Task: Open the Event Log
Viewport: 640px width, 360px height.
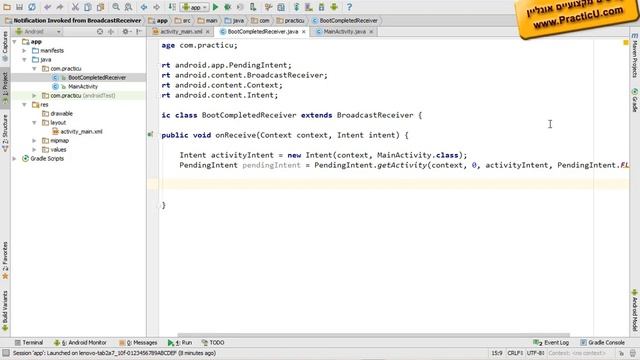Action: click(x=551, y=342)
